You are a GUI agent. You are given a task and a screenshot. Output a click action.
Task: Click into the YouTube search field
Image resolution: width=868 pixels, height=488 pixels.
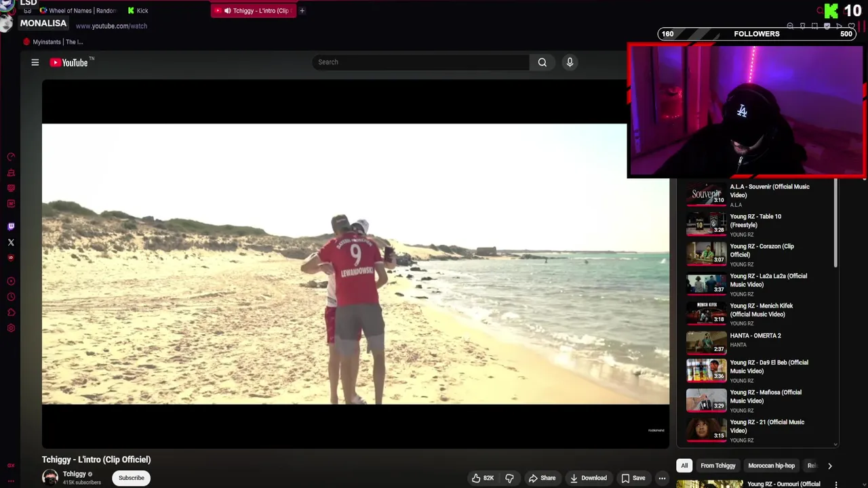tap(420, 62)
